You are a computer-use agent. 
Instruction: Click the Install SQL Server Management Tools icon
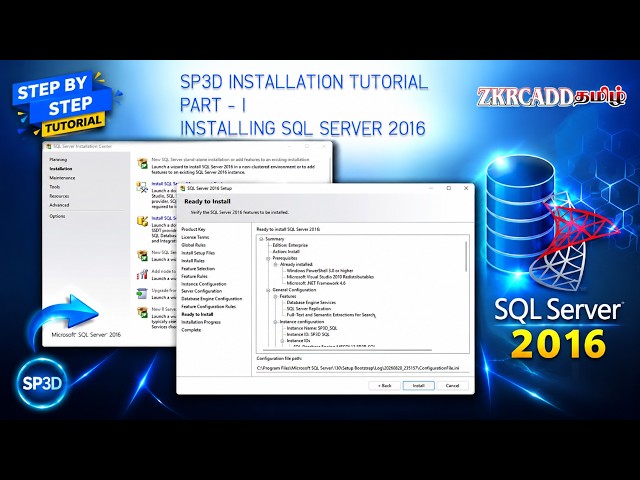142,187
